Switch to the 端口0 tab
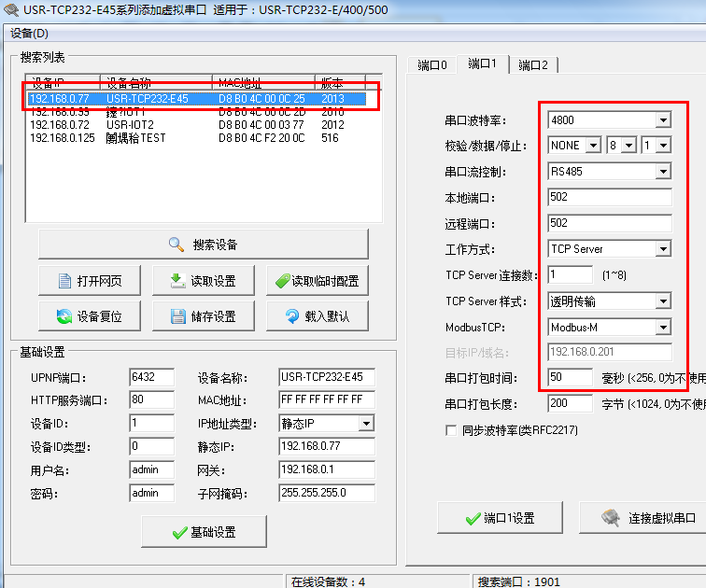Screen dimensions: 706x588 pos(432,65)
